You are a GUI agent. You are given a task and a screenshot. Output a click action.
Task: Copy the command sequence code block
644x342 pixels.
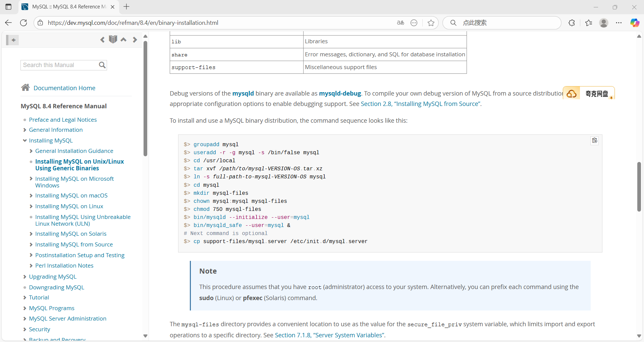[595, 140]
